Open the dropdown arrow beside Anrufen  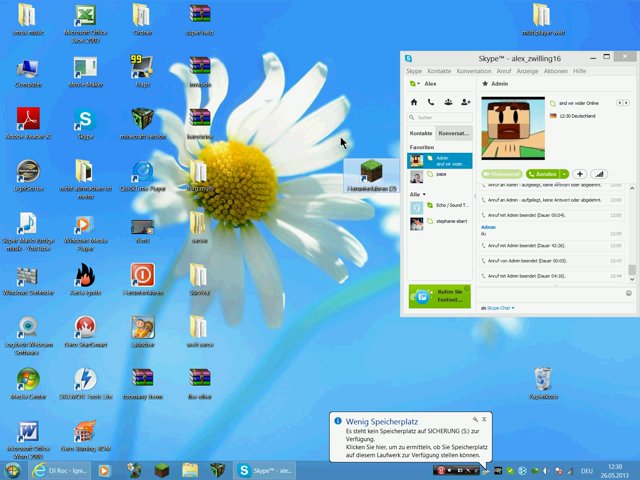coord(564,174)
